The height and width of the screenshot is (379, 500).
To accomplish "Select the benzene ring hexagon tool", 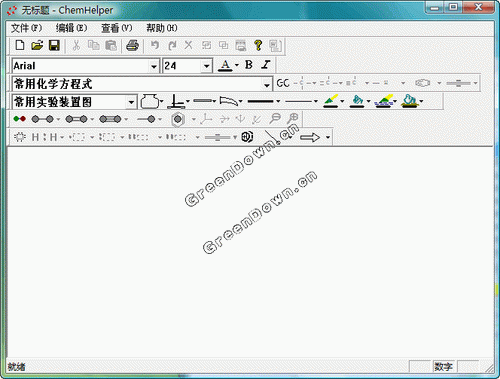I will point(178,119).
